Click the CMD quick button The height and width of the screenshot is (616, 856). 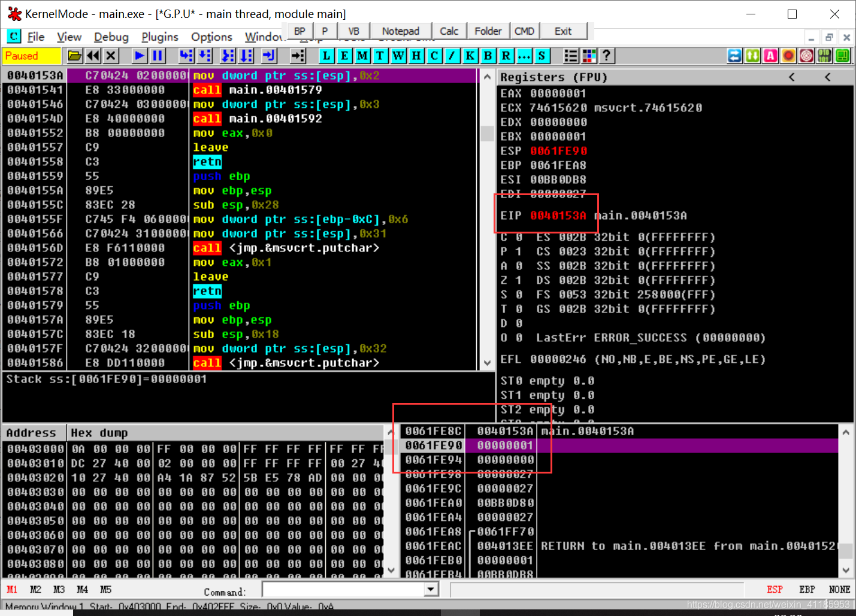point(524,31)
